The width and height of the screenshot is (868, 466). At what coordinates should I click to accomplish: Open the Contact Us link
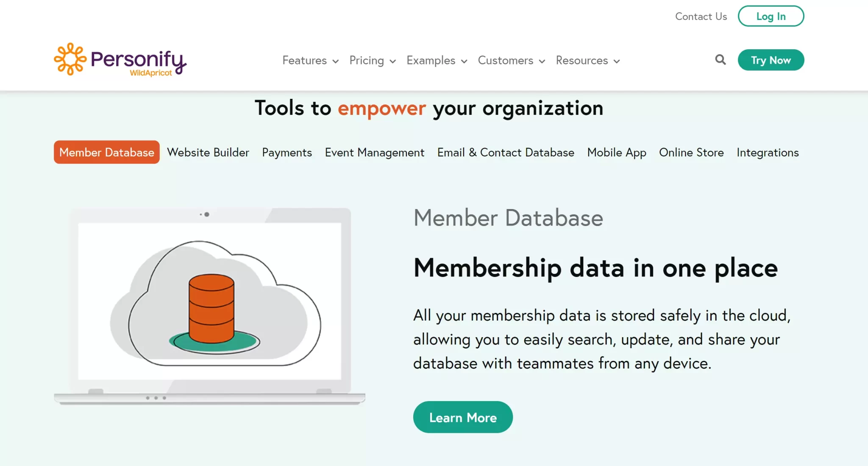(701, 16)
